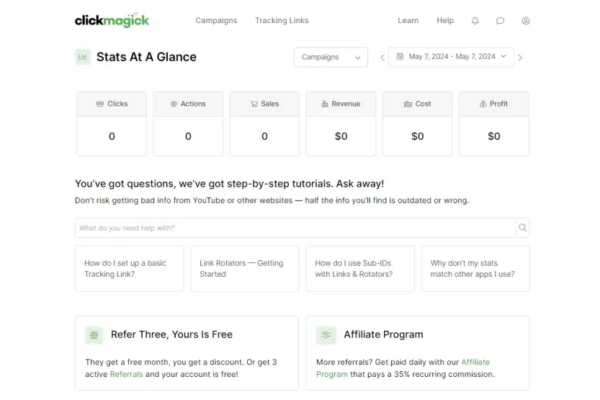Open the notifications bell icon
Image resolution: width=600 pixels, height=400 pixels.
pyautogui.click(x=475, y=21)
